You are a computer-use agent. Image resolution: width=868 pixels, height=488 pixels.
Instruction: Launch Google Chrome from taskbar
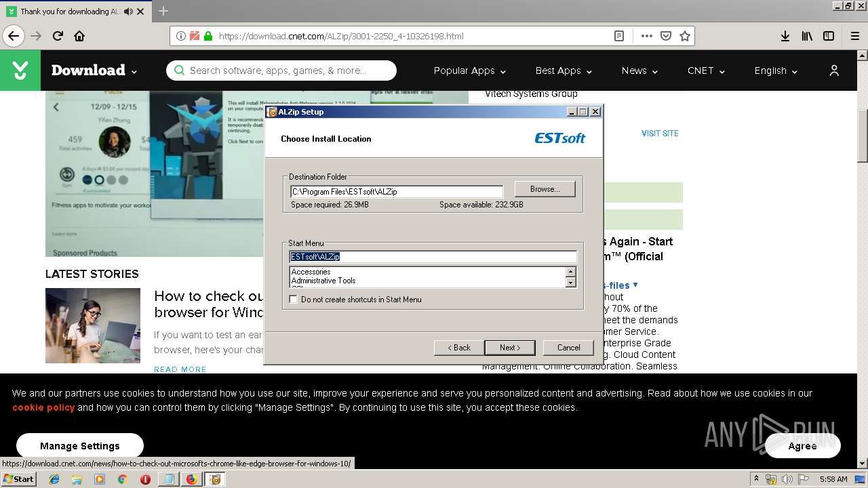coord(122,479)
